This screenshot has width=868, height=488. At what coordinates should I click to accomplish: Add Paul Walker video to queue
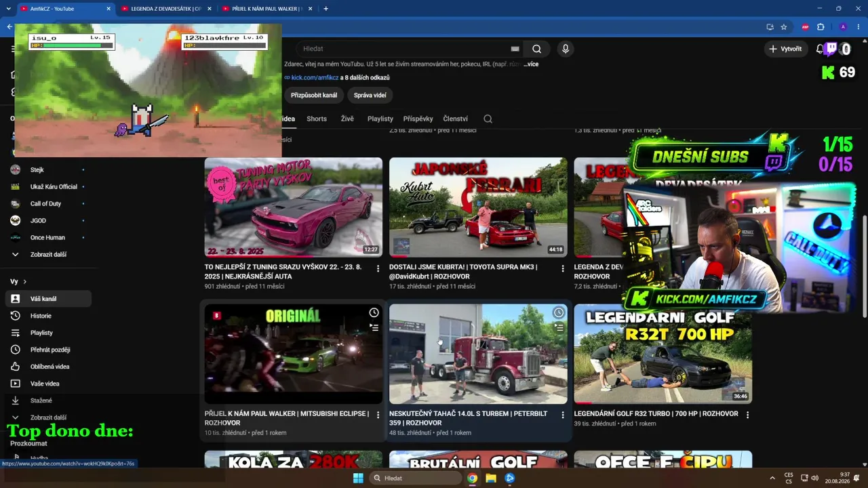pyautogui.click(x=374, y=327)
